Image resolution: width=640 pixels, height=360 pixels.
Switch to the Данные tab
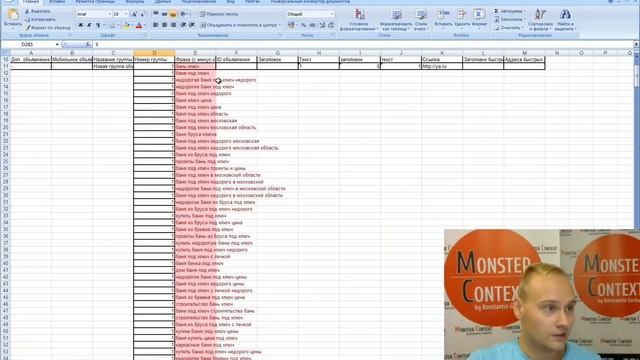163,2
